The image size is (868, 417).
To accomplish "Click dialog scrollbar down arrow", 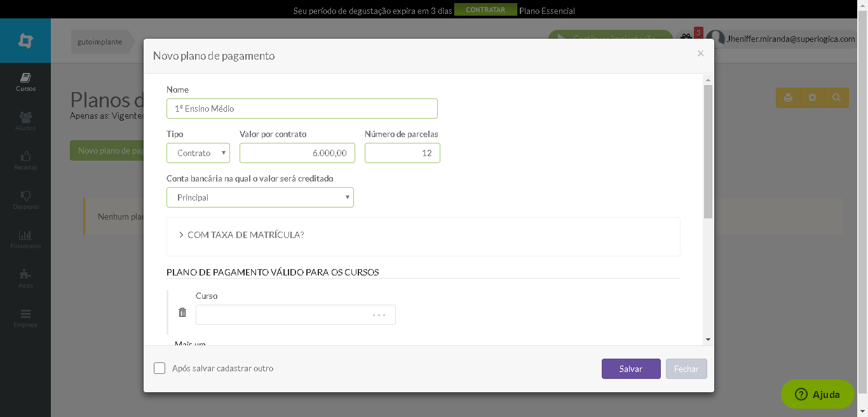I will click(x=709, y=340).
